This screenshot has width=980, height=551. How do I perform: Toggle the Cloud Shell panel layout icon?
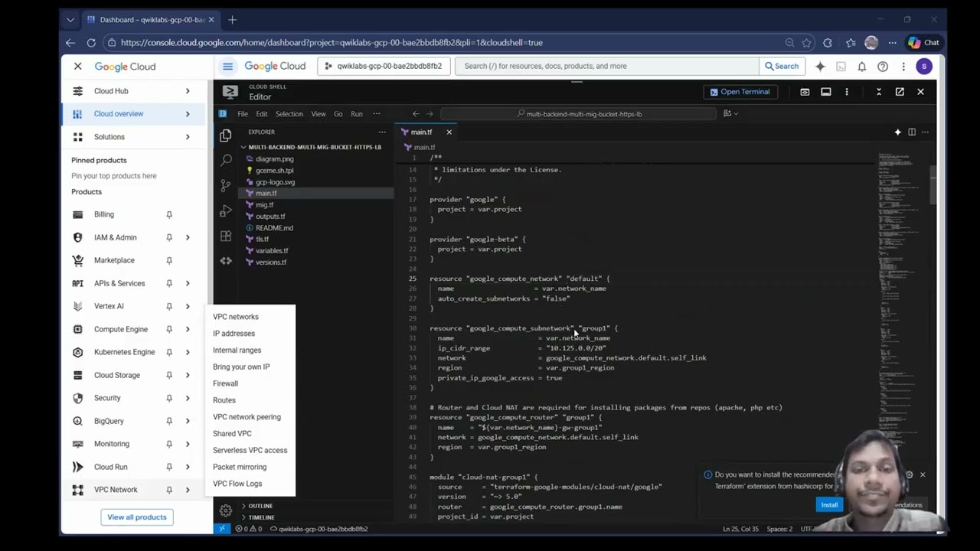click(x=825, y=92)
